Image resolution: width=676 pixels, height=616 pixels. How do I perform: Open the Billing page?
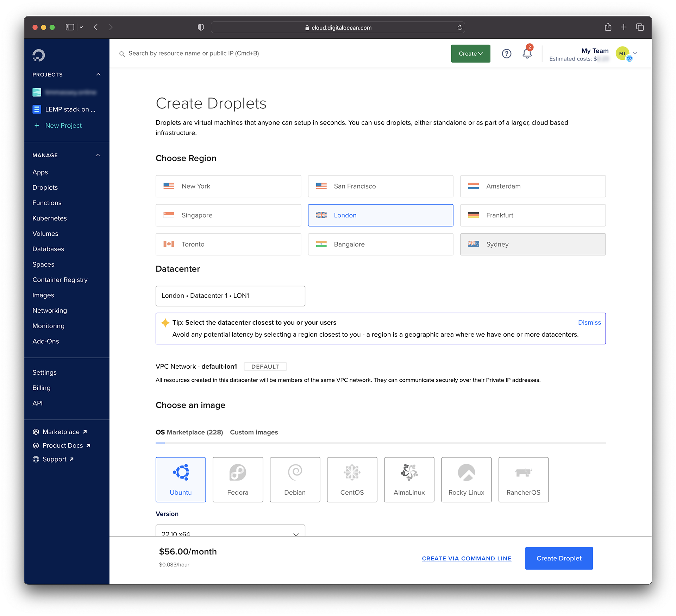tap(42, 388)
